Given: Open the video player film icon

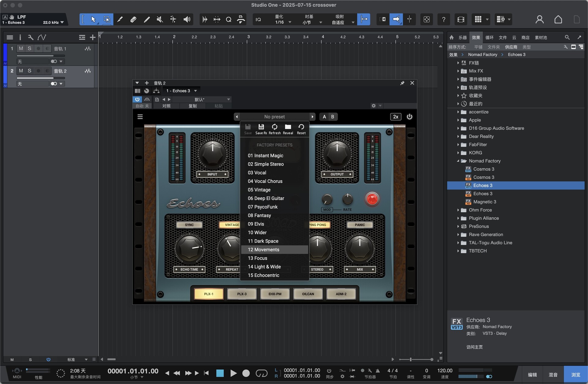Looking at the screenshot, I should (x=461, y=20).
